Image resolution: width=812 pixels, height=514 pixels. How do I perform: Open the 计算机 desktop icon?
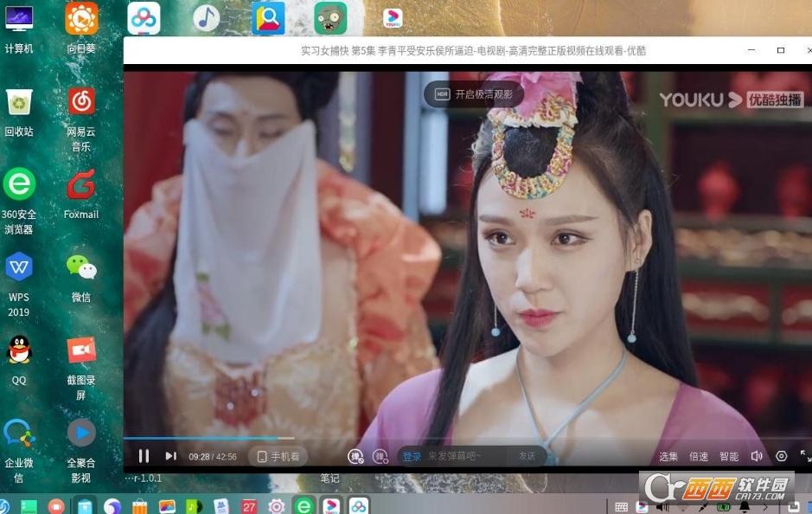19,29
